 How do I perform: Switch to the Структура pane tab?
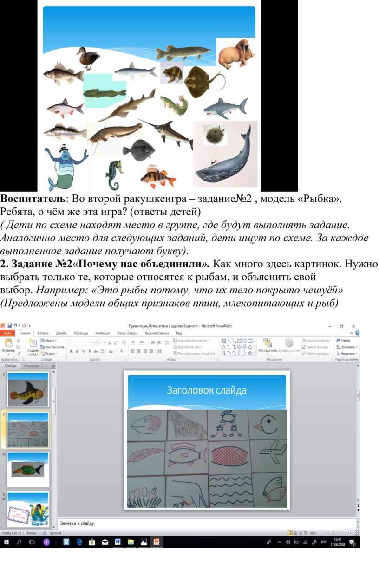pos(32,366)
